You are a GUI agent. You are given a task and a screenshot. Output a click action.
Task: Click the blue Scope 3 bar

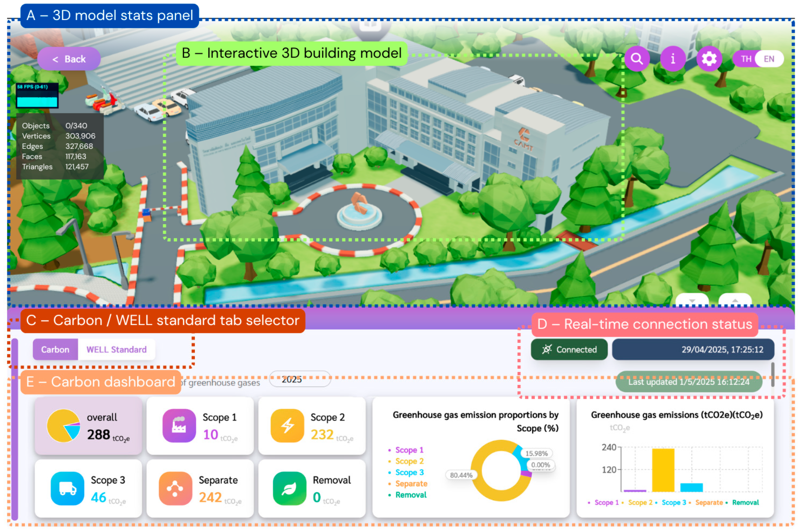pyautogui.click(x=691, y=487)
